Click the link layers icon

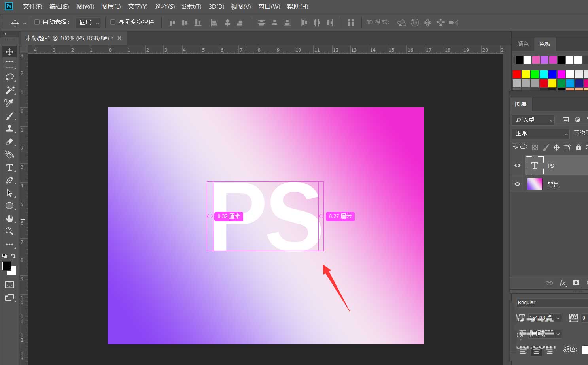coord(549,283)
